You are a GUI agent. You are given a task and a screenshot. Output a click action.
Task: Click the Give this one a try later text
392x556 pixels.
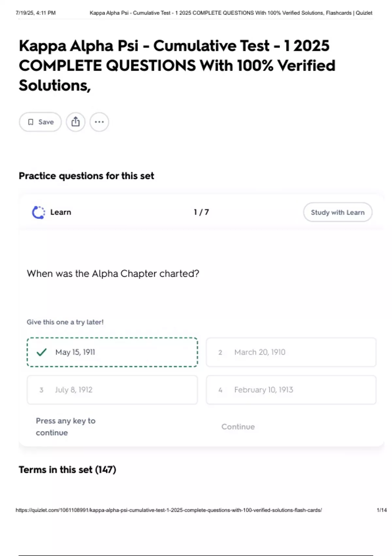pyautogui.click(x=65, y=322)
